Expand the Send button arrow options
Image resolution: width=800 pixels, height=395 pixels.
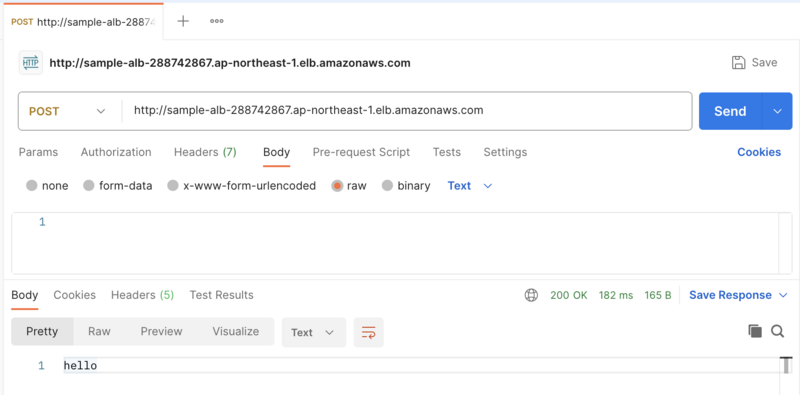pyautogui.click(x=778, y=111)
